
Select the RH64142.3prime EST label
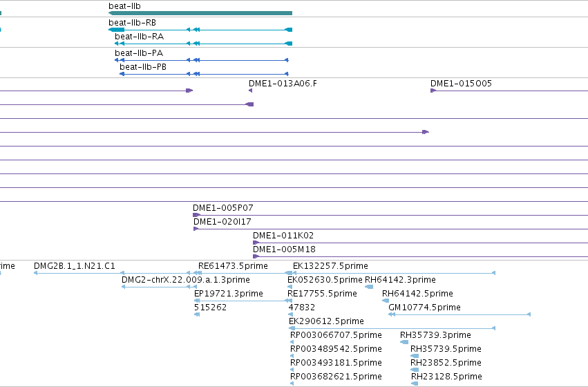[400, 280]
